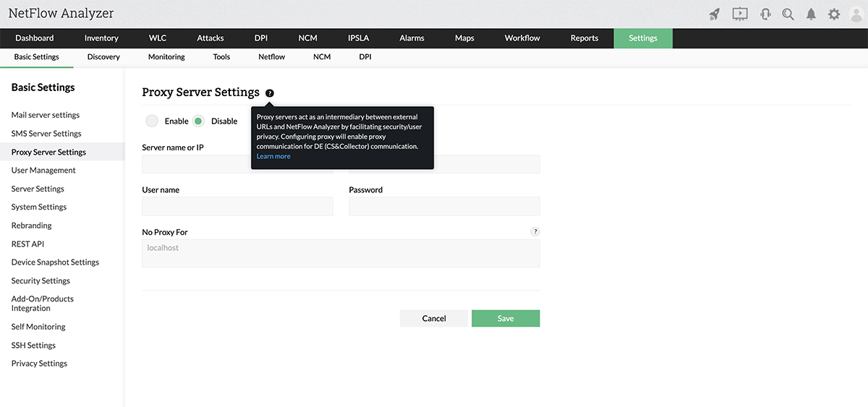Click the rocket quick-start icon
Image resolution: width=868 pixels, height=407 pixels.
click(715, 14)
